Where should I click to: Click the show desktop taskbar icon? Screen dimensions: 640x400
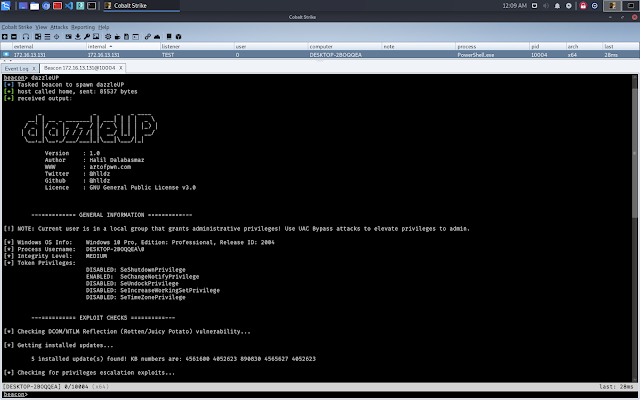[x=23, y=6]
